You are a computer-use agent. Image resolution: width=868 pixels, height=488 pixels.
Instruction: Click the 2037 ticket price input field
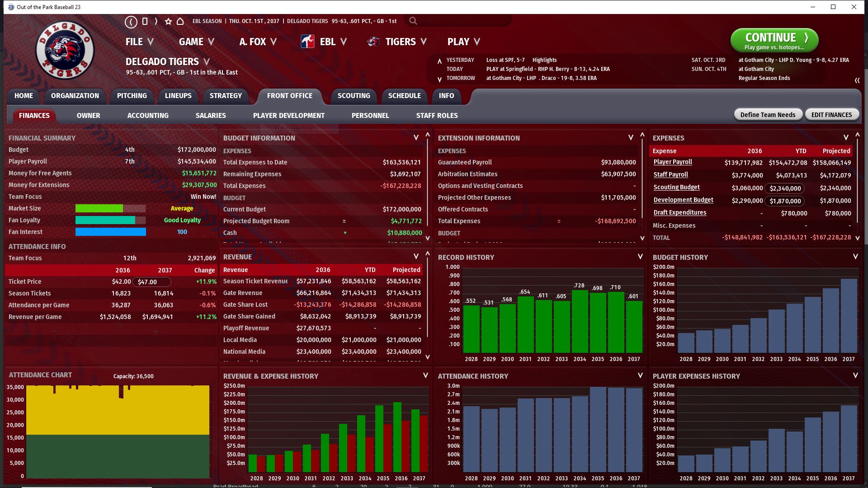(152, 282)
